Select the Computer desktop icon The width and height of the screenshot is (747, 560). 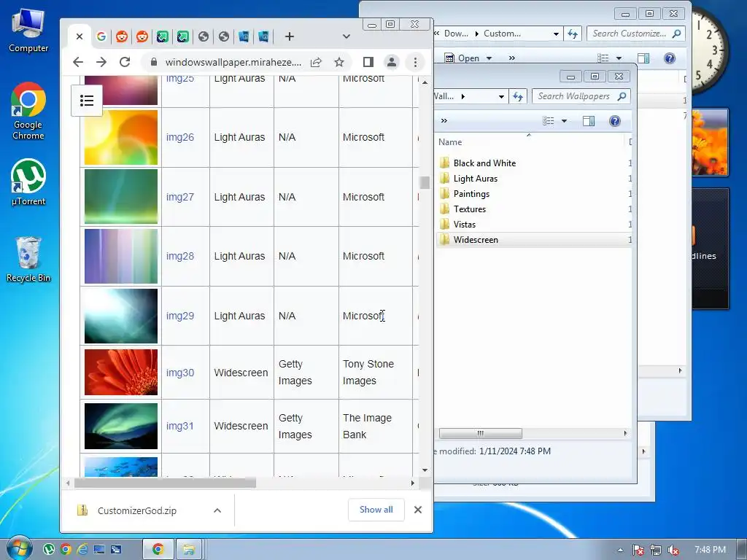tap(28, 30)
